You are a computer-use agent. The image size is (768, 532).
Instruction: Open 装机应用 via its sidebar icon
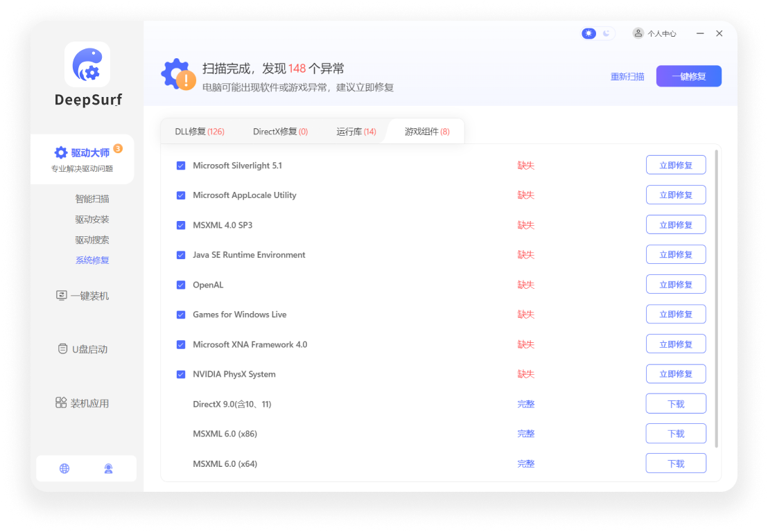tap(62, 402)
